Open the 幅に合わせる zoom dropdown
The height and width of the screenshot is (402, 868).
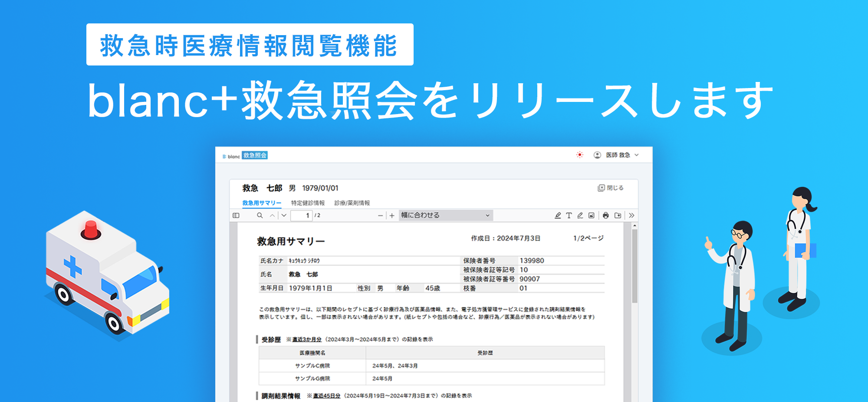(x=445, y=216)
